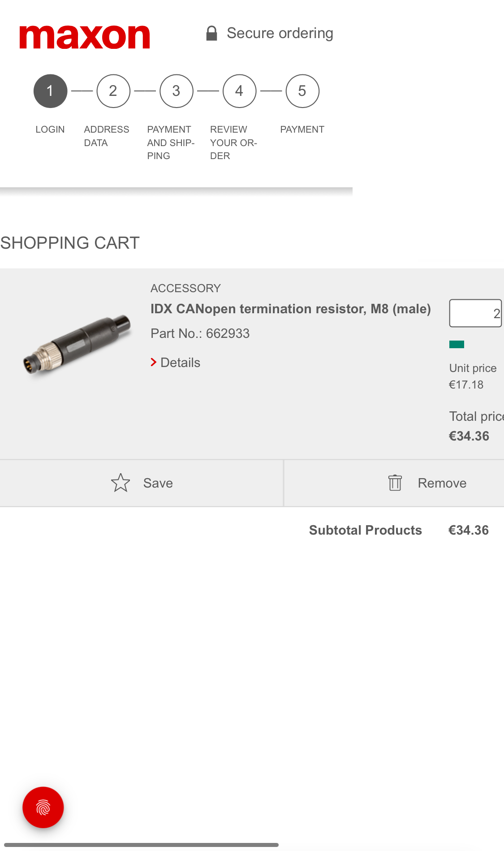Go to step 3 Payment and Shipping

coord(177,91)
